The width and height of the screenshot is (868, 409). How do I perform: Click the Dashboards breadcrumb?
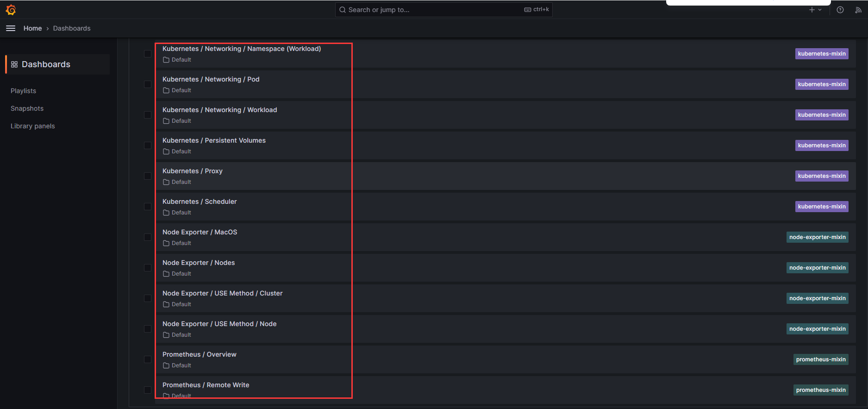coord(72,28)
